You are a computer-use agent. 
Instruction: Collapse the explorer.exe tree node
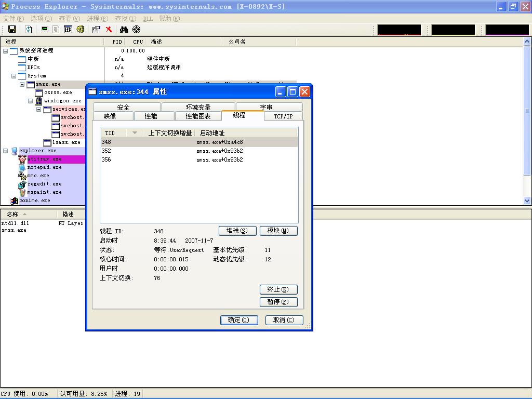click(6, 151)
